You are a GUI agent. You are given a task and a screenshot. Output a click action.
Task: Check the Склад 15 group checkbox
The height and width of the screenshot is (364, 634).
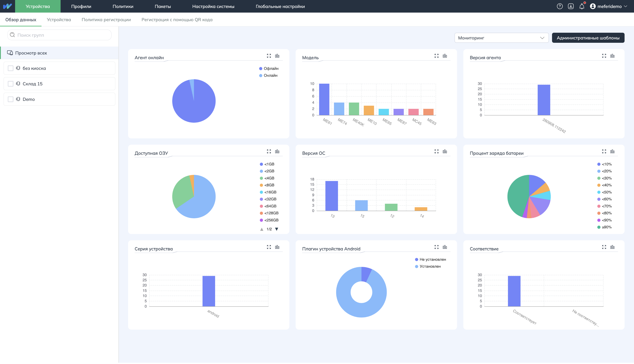tap(10, 84)
